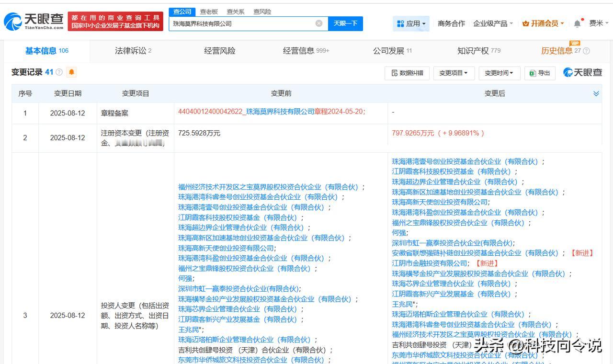Switch to 法律诉讼 tab

[133, 51]
